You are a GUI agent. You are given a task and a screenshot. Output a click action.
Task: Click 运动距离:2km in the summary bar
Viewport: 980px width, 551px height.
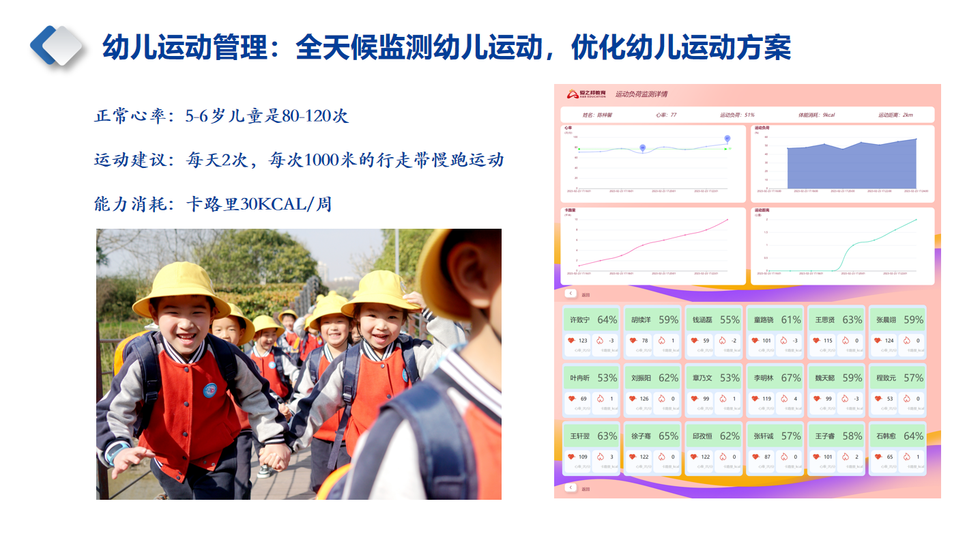895,115
